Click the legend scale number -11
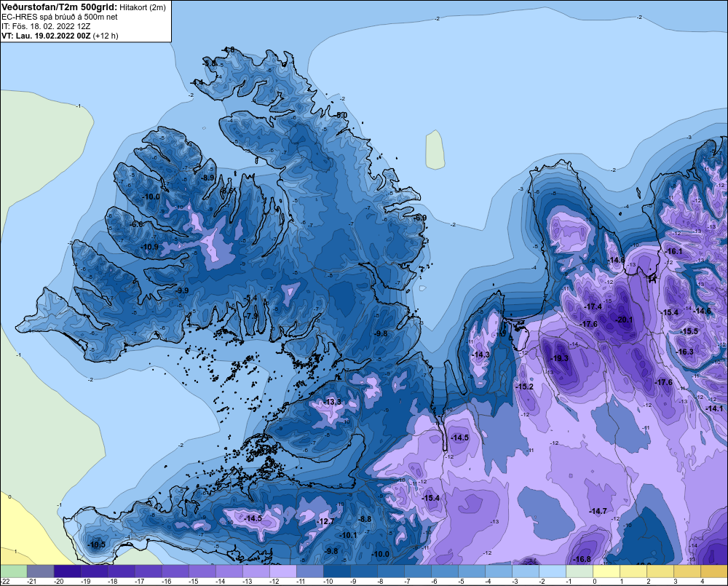Image resolution: width=728 pixels, height=586 pixels. coord(301,582)
